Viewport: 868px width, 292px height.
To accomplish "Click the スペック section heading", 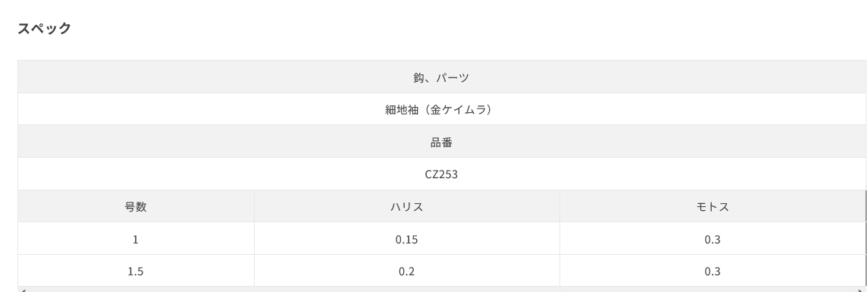I will [x=44, y=29].
